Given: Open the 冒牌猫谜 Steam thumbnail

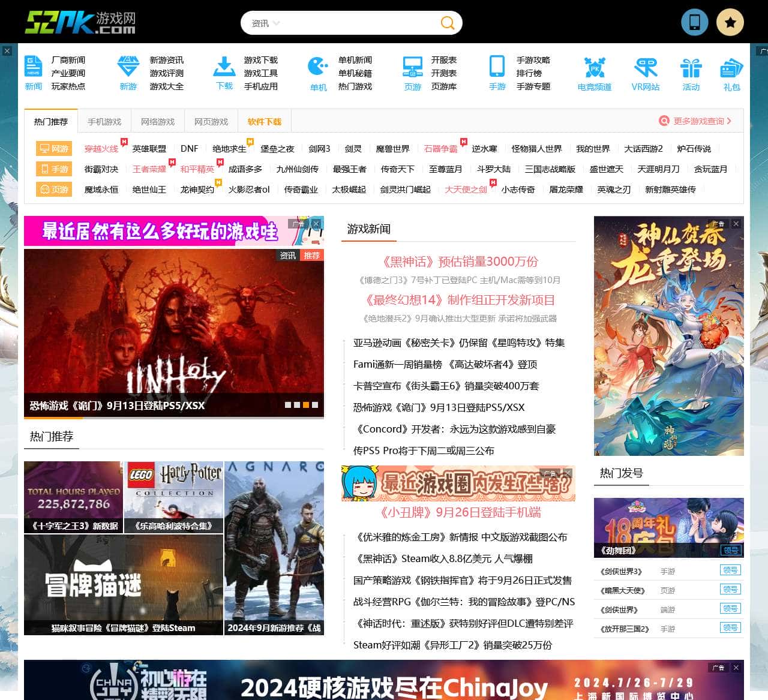Looking at the screenshot, I should [x=123, y=585].
